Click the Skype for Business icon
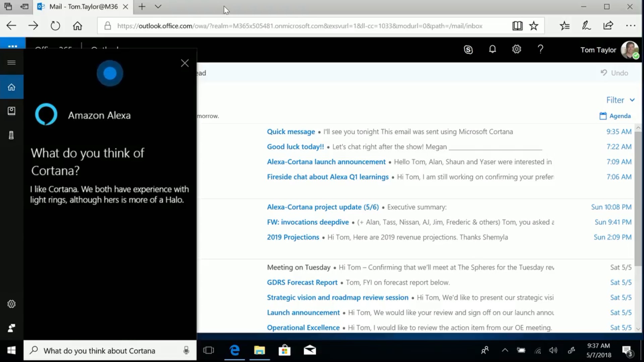 (x=468, y=49)
